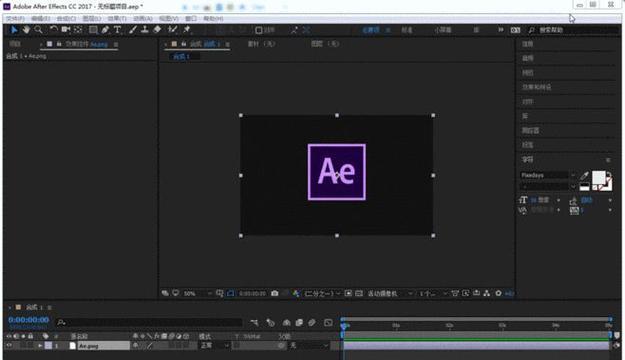This screenshot has height=360, width=625.
Task: Select the Unified Camera tool
Action: 66,30
